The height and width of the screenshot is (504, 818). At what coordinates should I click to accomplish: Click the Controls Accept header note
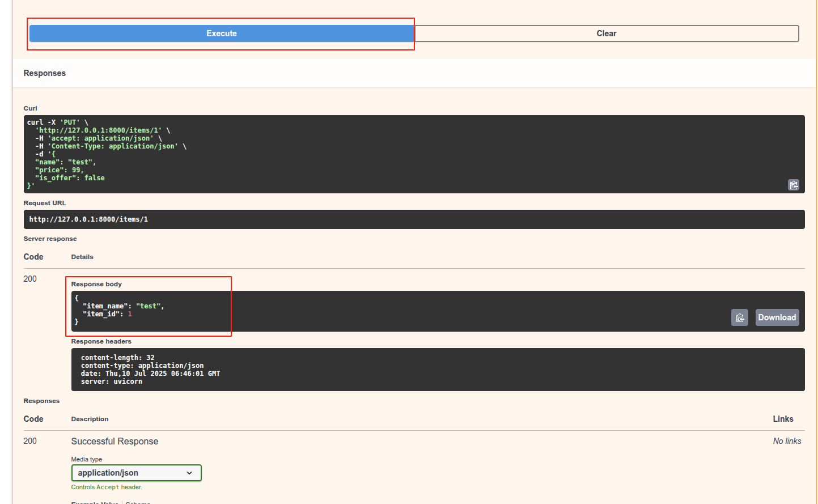(107, 487)
